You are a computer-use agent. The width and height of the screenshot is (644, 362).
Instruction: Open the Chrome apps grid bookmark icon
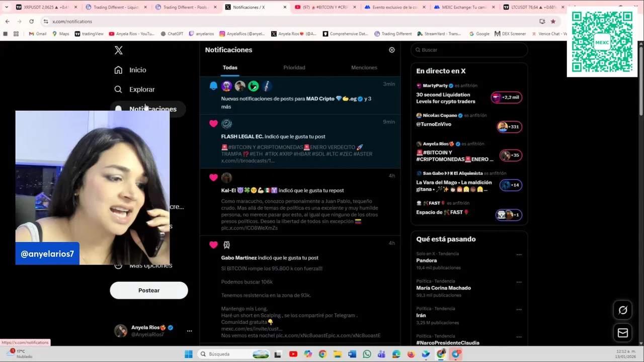[x=16, y=34]
